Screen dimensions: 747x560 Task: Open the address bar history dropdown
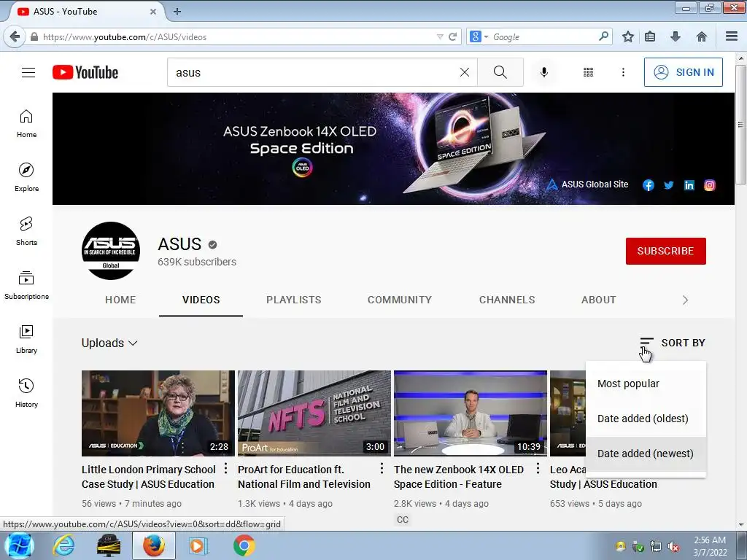[440, 36]
